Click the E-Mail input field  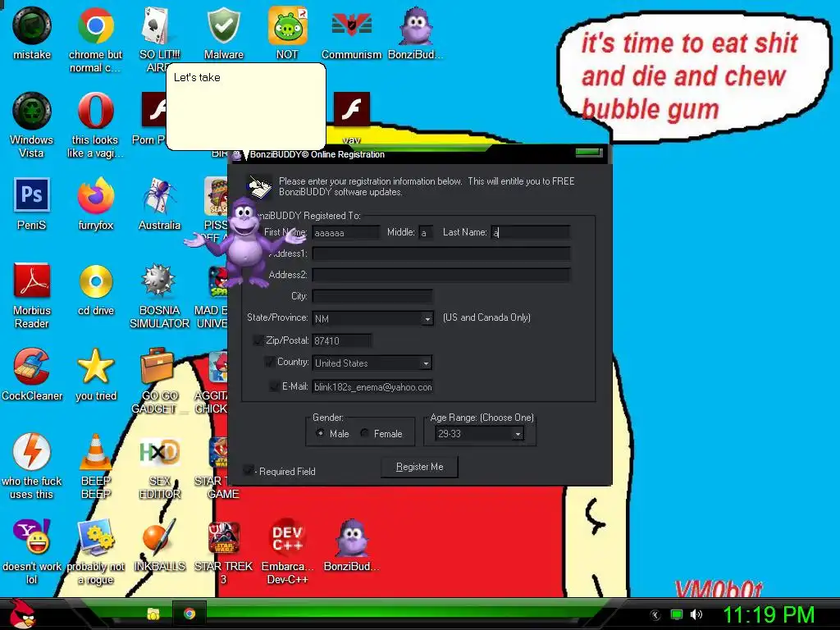click(372, 387)
